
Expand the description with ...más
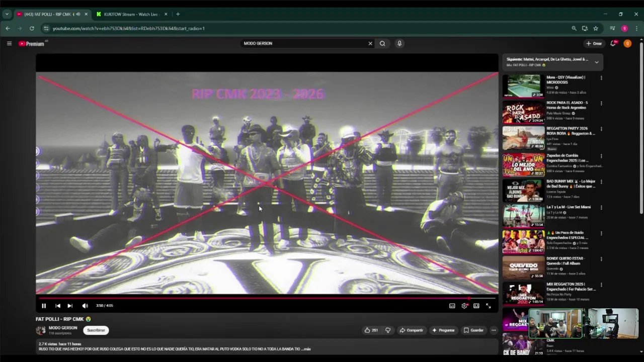307,349
